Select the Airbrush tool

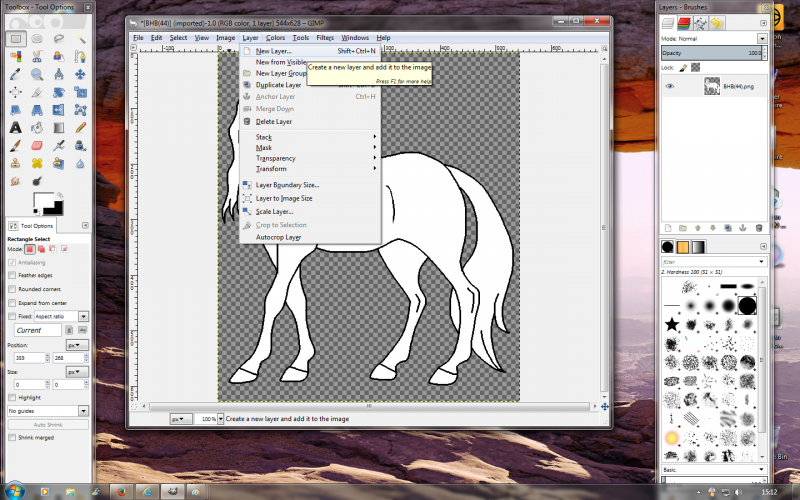click(59, 146)
